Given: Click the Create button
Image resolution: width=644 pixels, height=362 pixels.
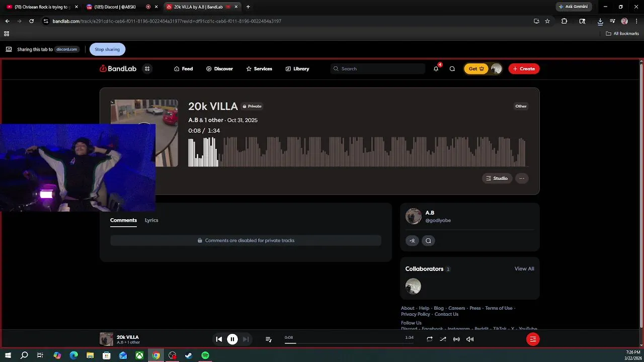Looking at the screenshot, I should (524, 69).
